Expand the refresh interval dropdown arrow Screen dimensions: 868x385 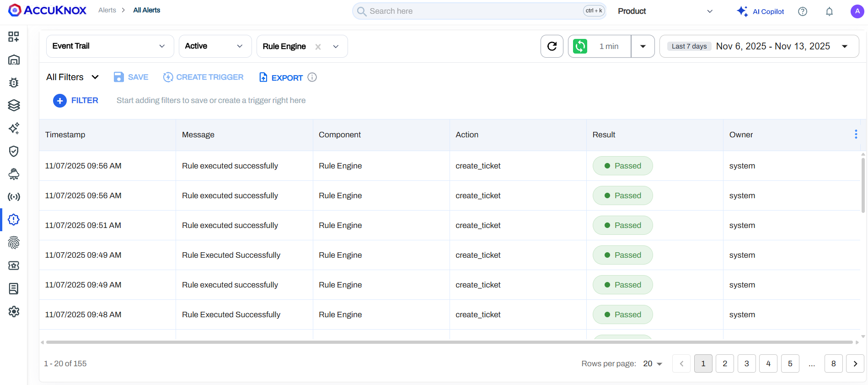[643, 46]
